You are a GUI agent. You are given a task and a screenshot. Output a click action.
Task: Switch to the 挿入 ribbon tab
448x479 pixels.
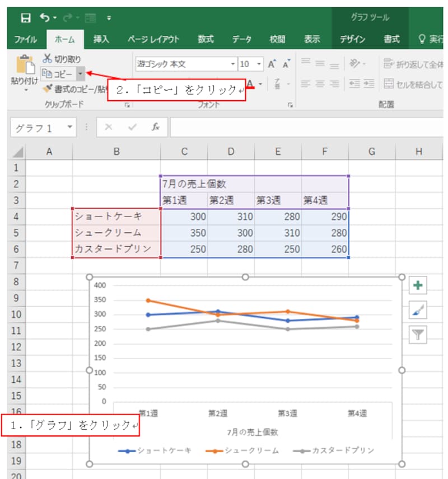pyautogui.click(x=100, y=40)
